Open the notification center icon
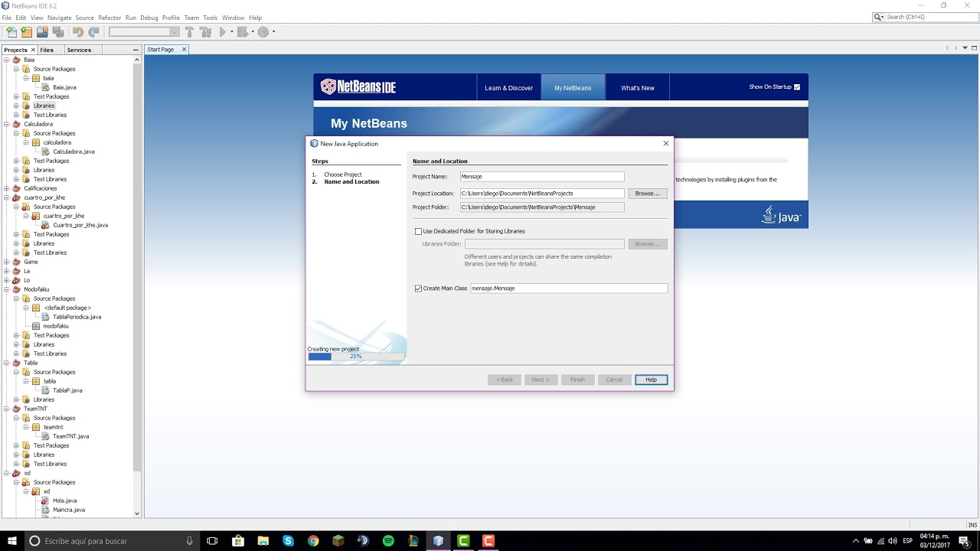The width and height of the screenshot is (980, 551). click(x=964, y=541)
